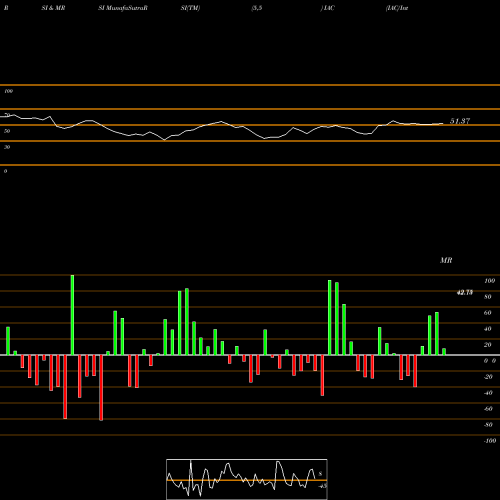Screen dimensions: 500x500
Task: Click the MR axis label -60
Action: point(488,409)
